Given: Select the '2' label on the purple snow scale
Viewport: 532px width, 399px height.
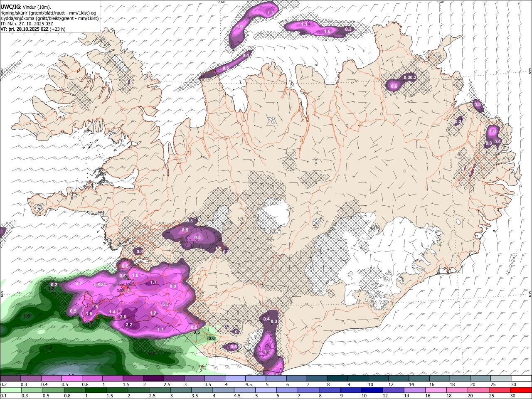Looking at the screenshot, I should (x=145, y=384).
